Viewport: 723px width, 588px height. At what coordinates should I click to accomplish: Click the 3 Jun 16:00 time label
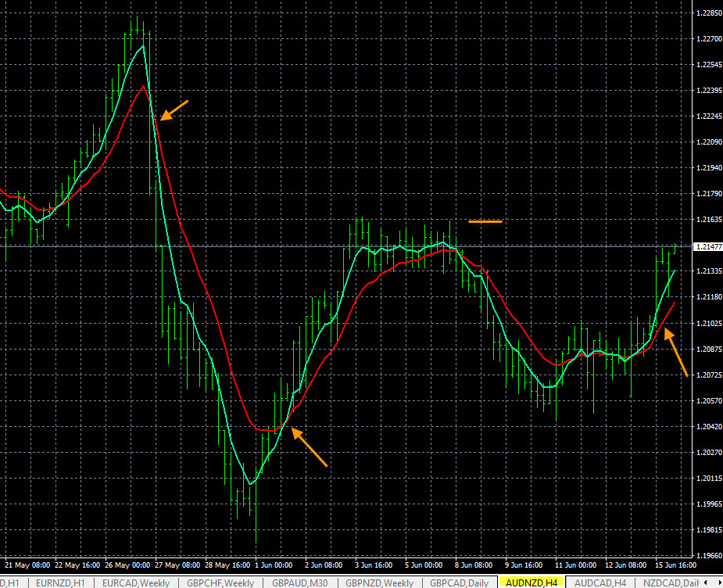tap(374, 565)
